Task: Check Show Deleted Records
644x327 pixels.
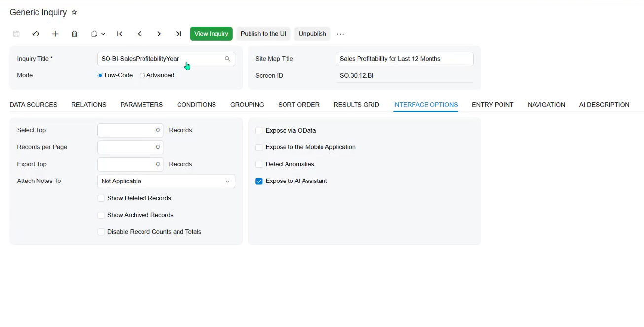Action: tap(101, 198)
